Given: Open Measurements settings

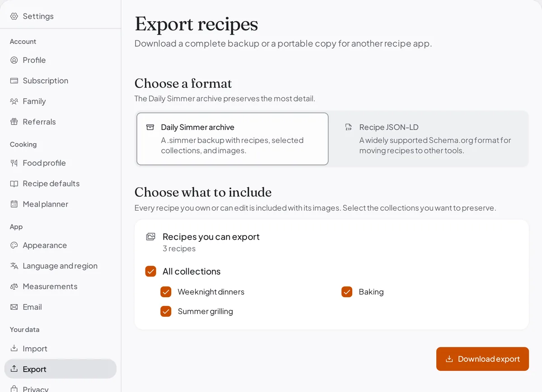Looking at the screenshot, I should coord(61,286).
